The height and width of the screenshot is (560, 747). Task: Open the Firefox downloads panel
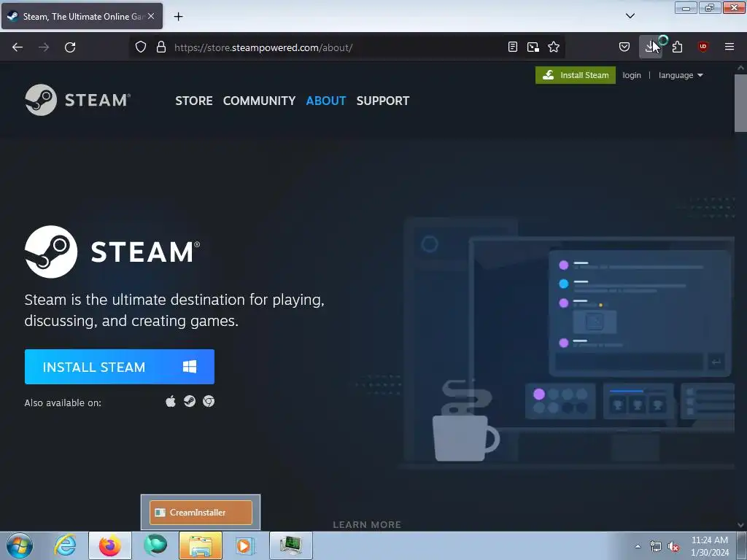[x=650, y=47]
